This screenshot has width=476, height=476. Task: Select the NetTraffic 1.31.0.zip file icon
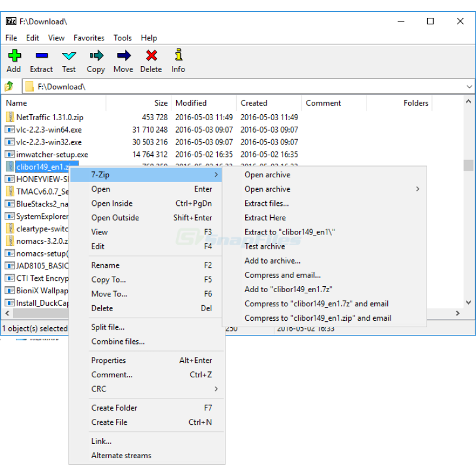point(10,117)
